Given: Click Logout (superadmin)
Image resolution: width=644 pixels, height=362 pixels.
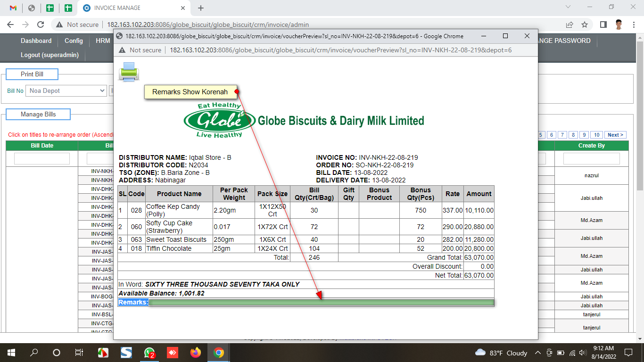Looking at the screenshot, I should (x=50, y=55).
